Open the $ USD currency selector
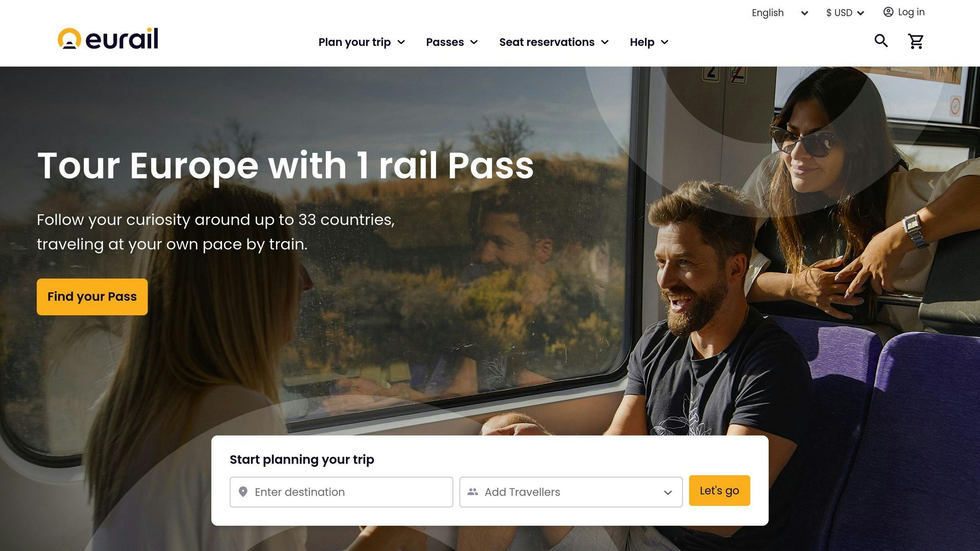Viewport: 980px width, 551px height. tap(845, 13)
